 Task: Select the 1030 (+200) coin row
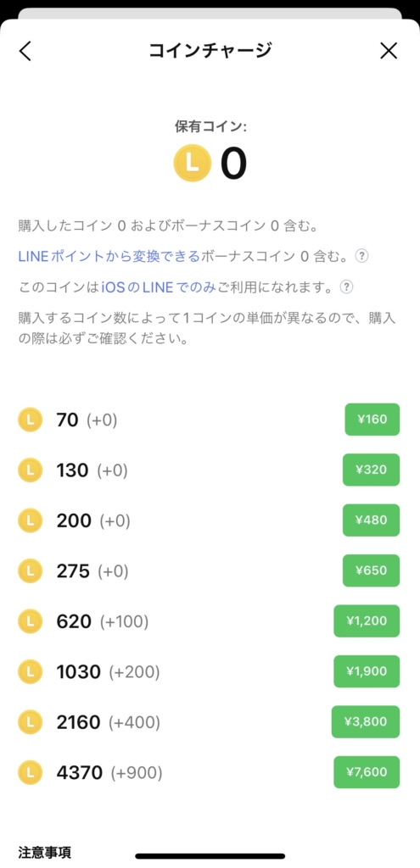[209, 672]
